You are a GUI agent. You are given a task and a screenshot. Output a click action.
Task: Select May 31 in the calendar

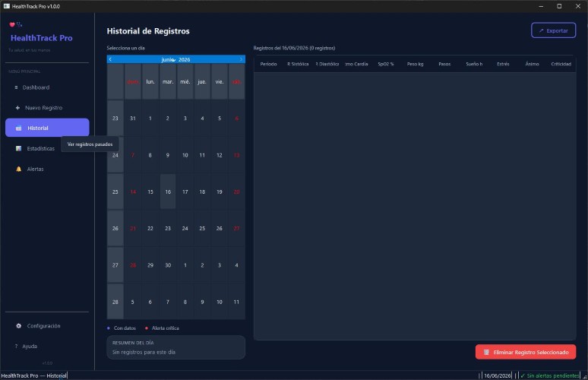click(x=133, y=118)
